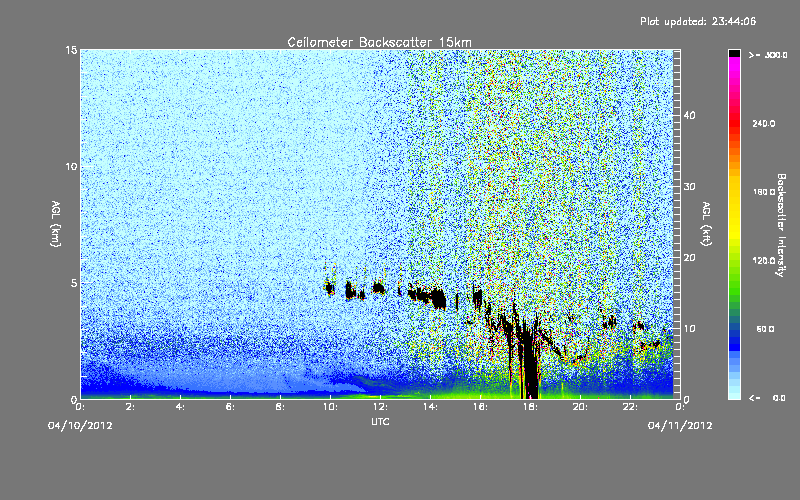Click the 22: hour tick label
The image size is (800, 500).
click(x=630, y=407)
